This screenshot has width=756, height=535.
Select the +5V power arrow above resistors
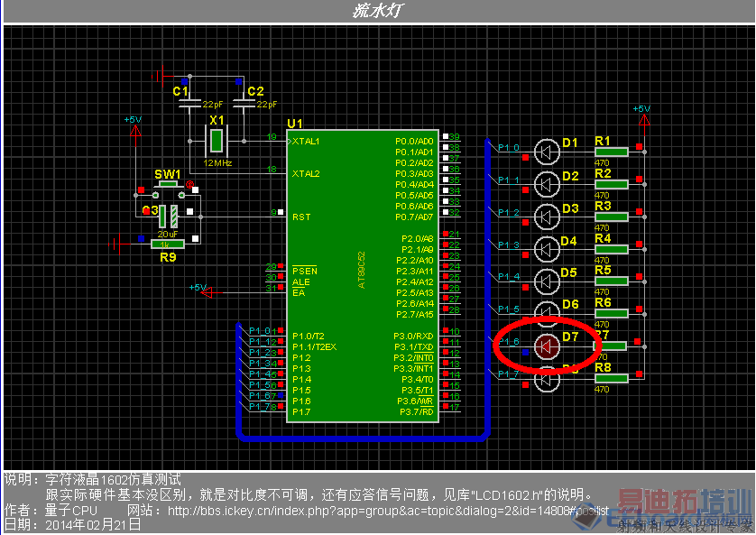(643, 119)
